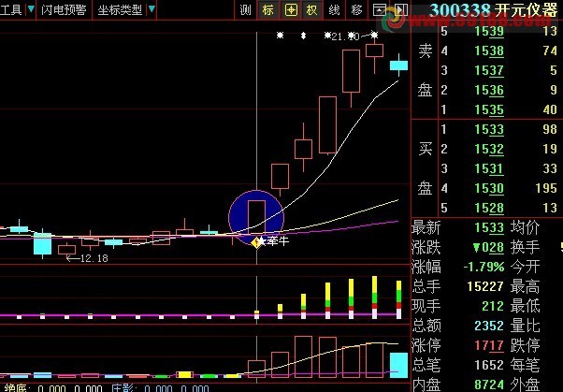The image size is (563, 392).
Task: Click the 今开 open price label
Action: (x=525, y=267)
